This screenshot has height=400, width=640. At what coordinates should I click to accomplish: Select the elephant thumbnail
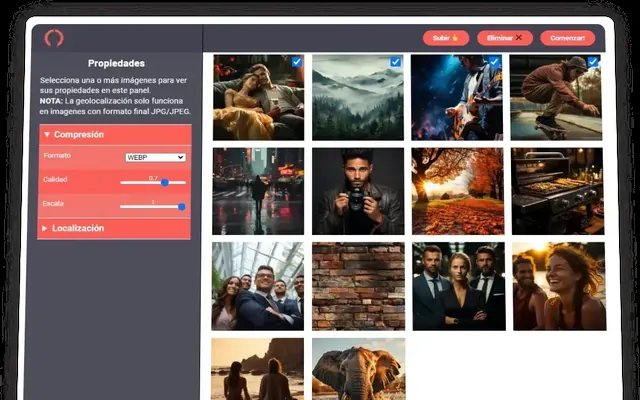tap(359, 369)
